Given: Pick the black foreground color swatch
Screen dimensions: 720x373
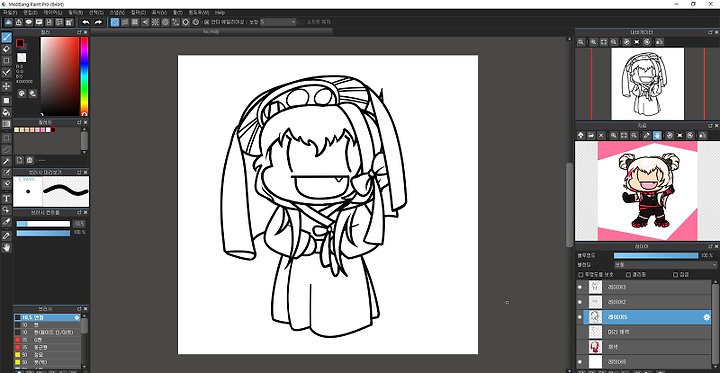Looking at the screenshot, I should (20, 43).
